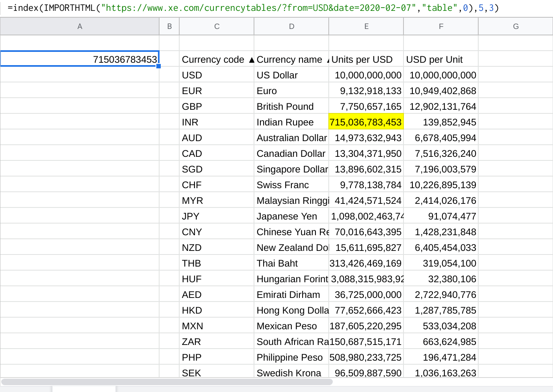The height and width of the screenshot is (392, 553).
Task: Select USD per Unit value 533,034,208
Action: (x=441, y=325)
